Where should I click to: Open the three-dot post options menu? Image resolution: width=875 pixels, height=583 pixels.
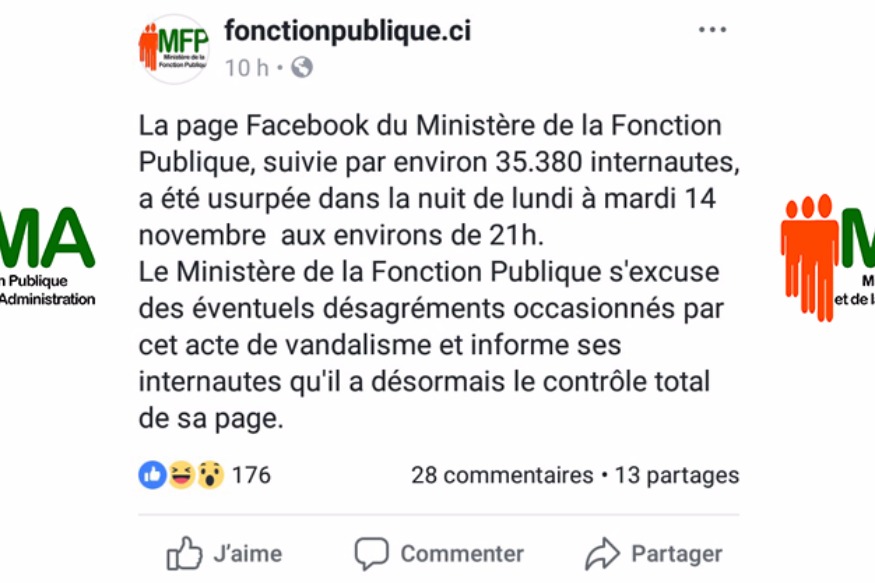click(712, 30)
